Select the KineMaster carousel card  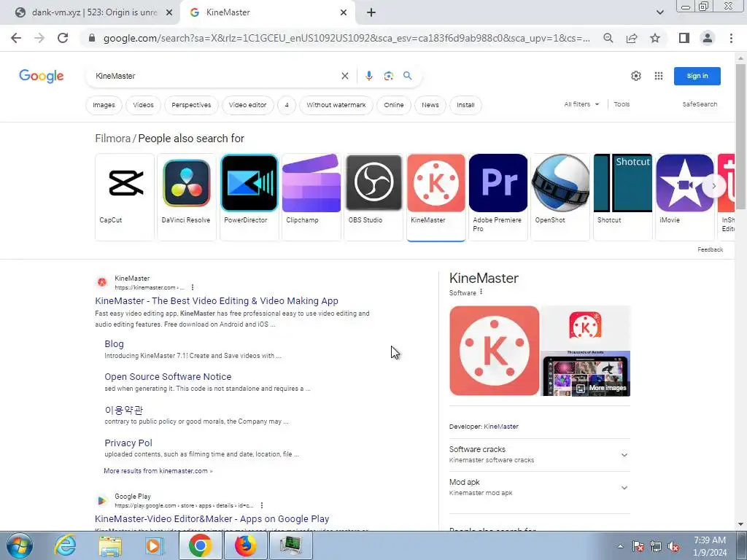point(436,197)
